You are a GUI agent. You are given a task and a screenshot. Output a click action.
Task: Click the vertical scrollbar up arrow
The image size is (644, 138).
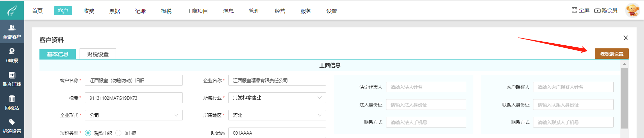click(x=624, y=64)
